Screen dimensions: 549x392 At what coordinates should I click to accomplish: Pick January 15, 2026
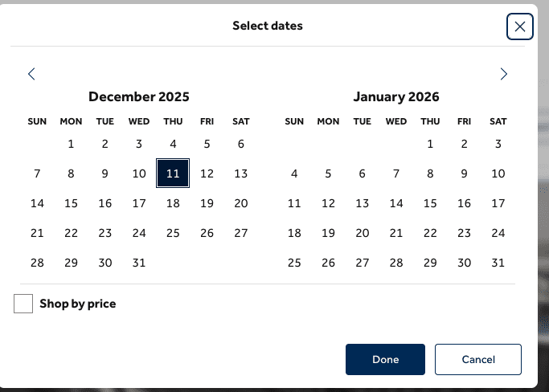pyautogui.click(x=430, y=203)
